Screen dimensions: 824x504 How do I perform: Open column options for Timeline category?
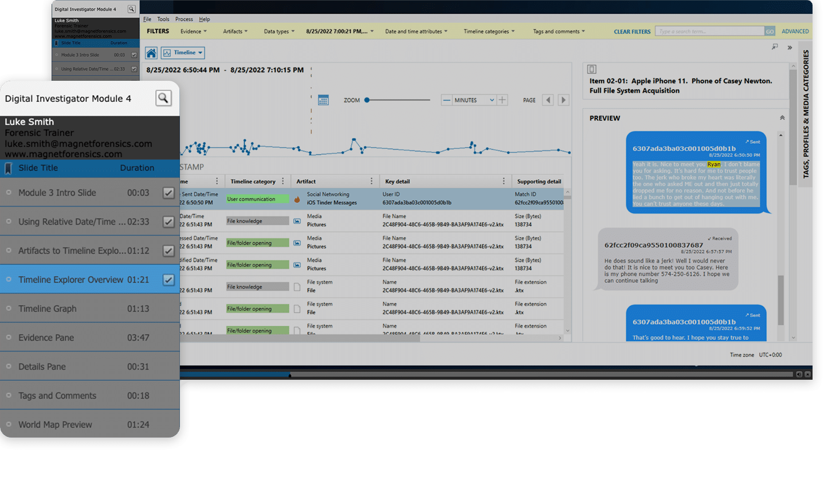click(x=283, y=181)
